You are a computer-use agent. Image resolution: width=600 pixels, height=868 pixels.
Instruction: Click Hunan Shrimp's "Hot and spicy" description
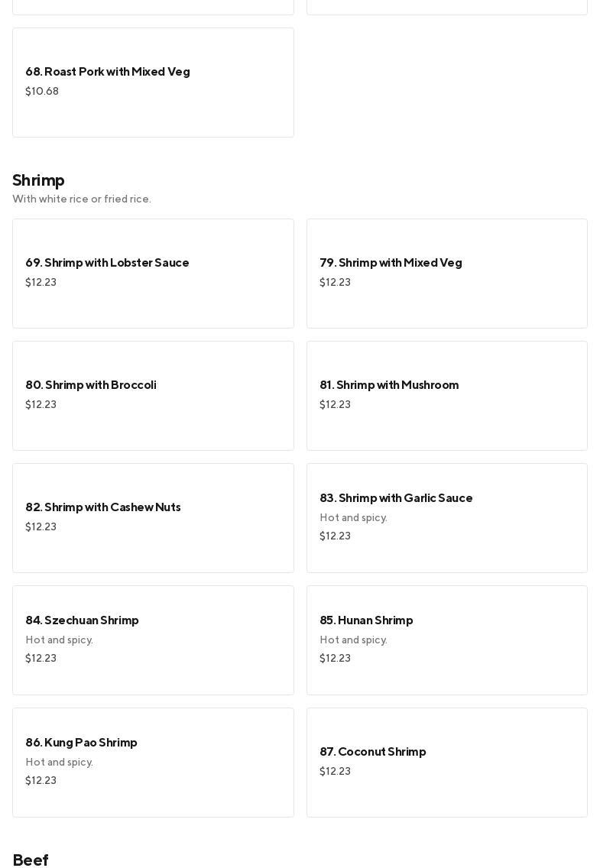[353, 640]
